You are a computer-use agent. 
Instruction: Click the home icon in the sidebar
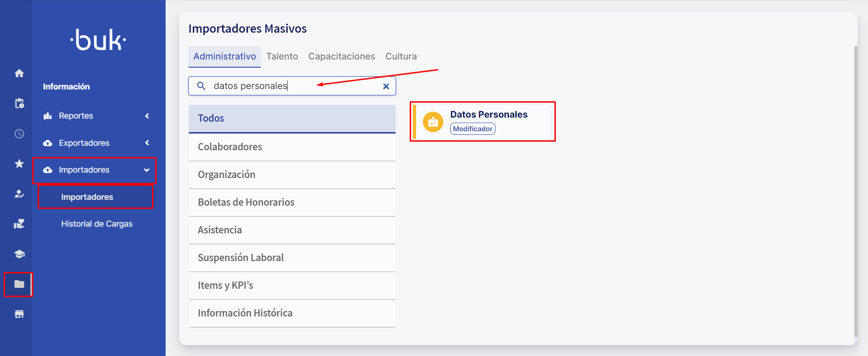[19, 73]
